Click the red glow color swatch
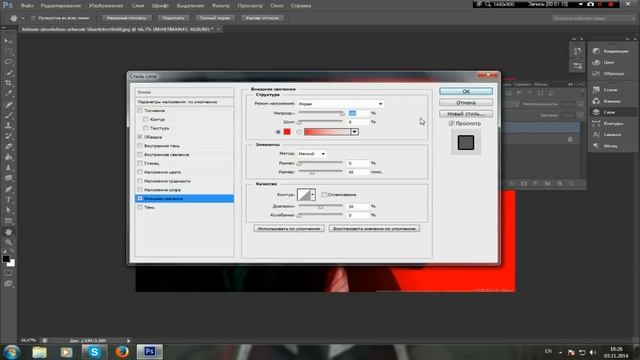Image resolution: width=640 pixels, height=360 pixels. (287, 132)
